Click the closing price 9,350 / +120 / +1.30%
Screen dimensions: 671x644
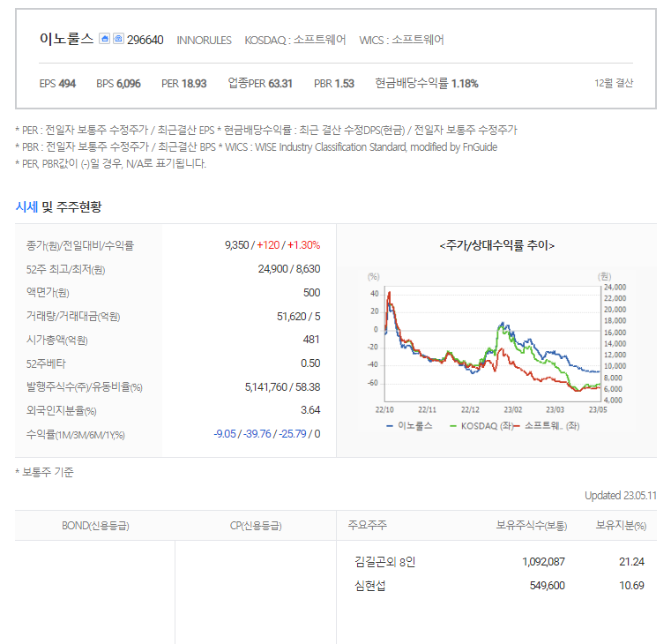click(272, 245)
